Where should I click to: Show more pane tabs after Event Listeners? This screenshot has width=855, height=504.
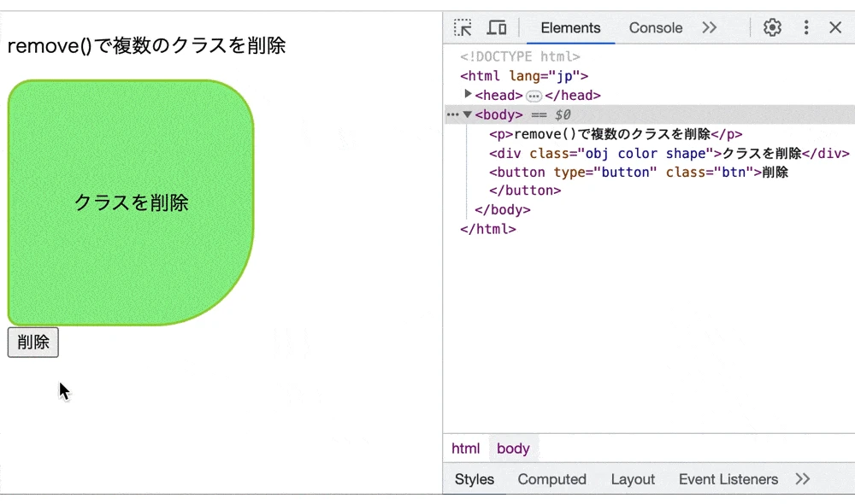tap(802, 479)
